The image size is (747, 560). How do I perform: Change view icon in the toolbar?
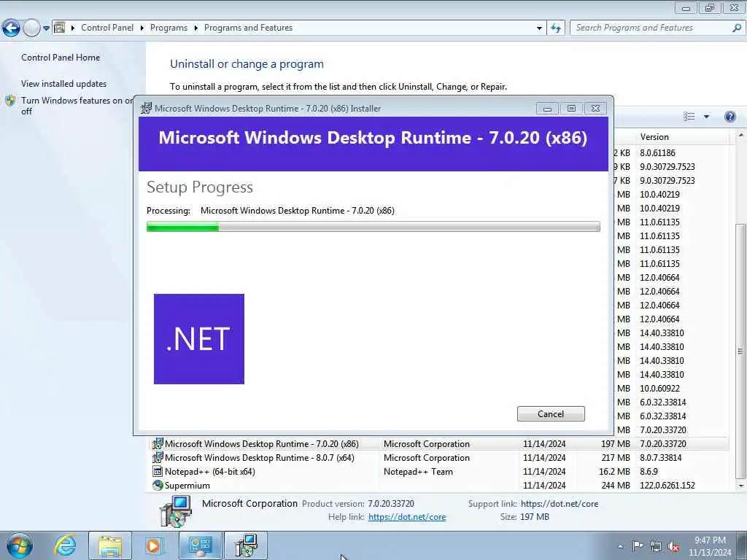click(x=689, y=117)
